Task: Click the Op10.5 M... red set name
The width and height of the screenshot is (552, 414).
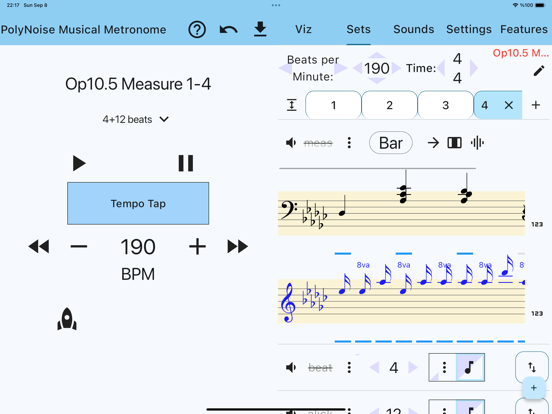Action: pos(520,53)
